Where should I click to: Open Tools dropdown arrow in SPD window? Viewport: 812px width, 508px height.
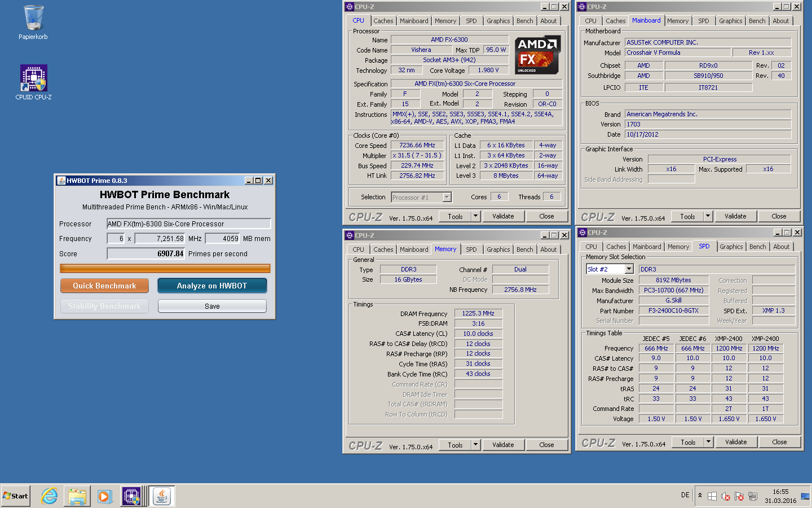[708, 442]
